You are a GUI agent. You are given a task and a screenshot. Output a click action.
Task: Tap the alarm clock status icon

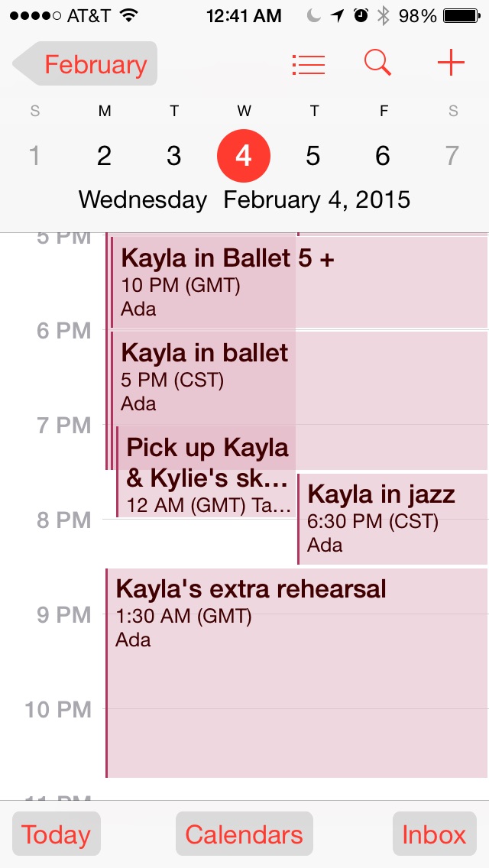(361, 15)
